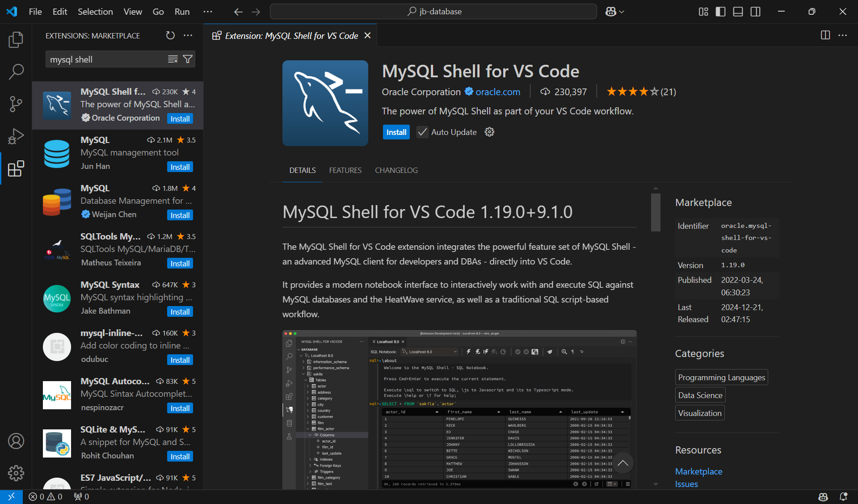Open extension search filter options
The width and height of the screenshot is (858, 504).
pyautogui.click(x=188, y=59)
